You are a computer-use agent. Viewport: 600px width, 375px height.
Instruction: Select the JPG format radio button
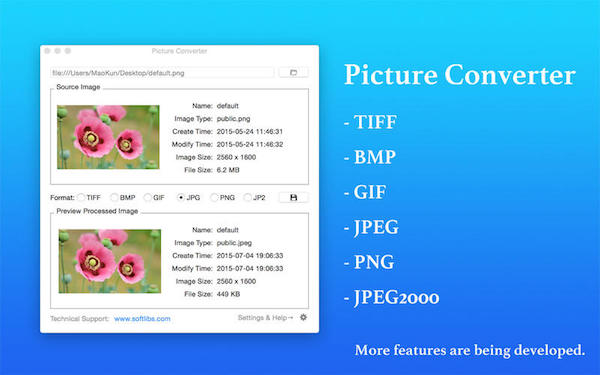(181, 197)
